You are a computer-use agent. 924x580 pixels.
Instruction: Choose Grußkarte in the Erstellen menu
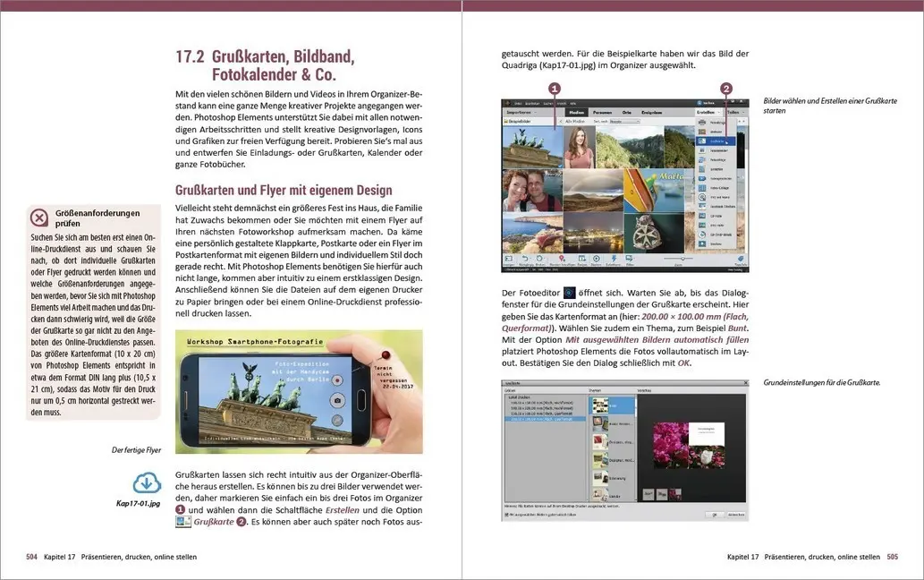[716, 141]
